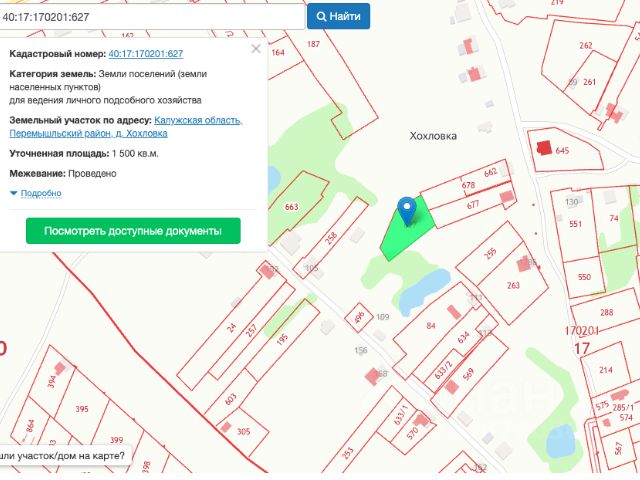Screen dimensions: 640x480
Task: Click the building icon on parcel 305
Action: point(226,427)
